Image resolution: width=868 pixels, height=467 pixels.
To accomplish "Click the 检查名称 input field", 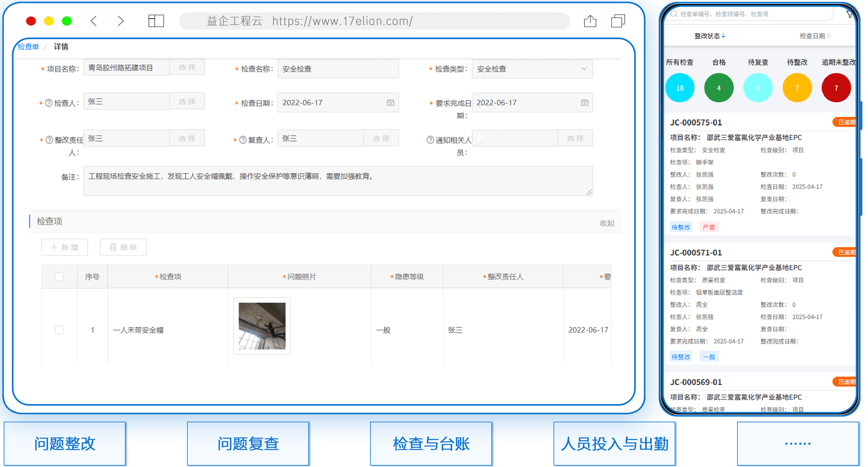I will (x=338, y=69).
